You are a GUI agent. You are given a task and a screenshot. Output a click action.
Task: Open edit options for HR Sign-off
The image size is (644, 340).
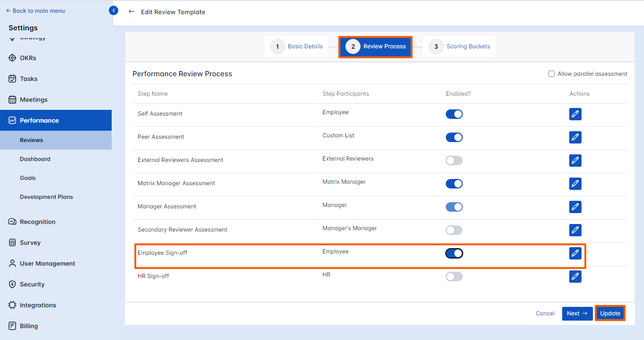pyautogui.click(x=575, y=276)
